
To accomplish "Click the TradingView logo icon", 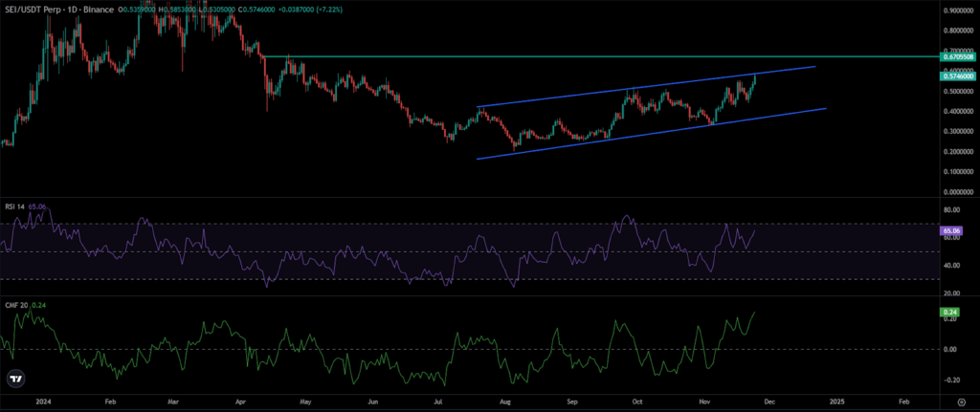I will (x=16, y=379).
